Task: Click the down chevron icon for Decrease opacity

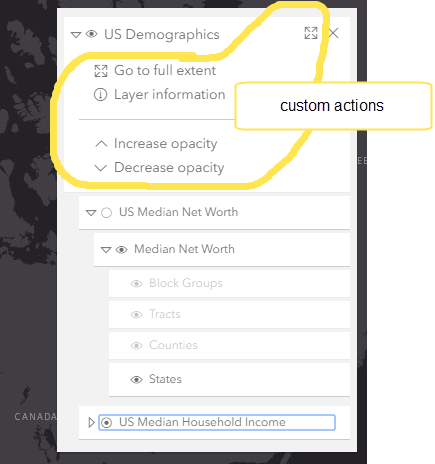Action: tap(101, 168)
